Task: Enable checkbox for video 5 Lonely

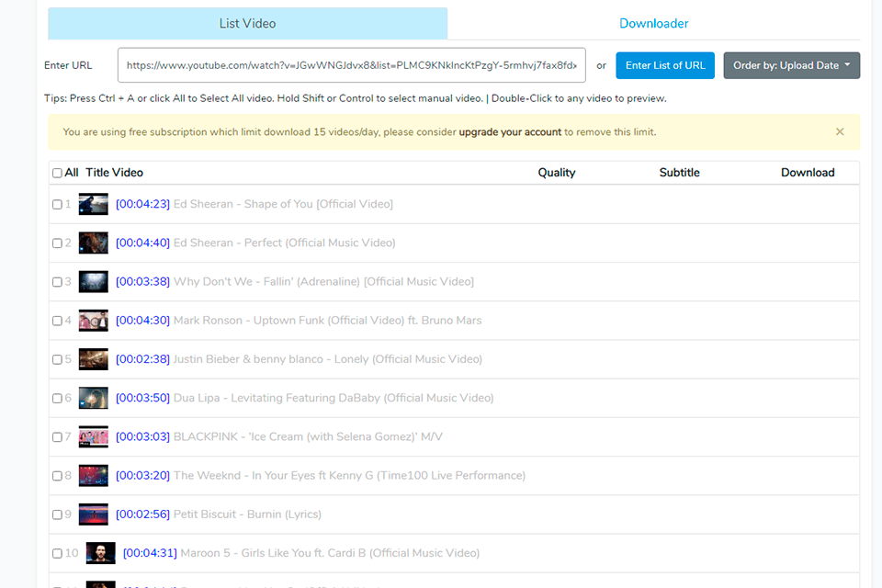Action: [57, 360]
